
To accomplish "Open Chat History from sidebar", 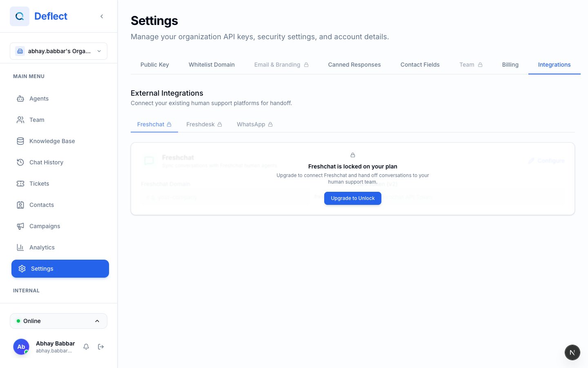I will coord(60,162).
